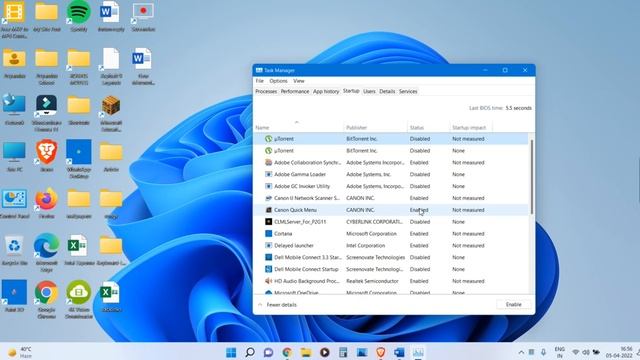
Task: Select the Wondershare Filmora desktop shortcut
Action: click(x=47, y=113)
